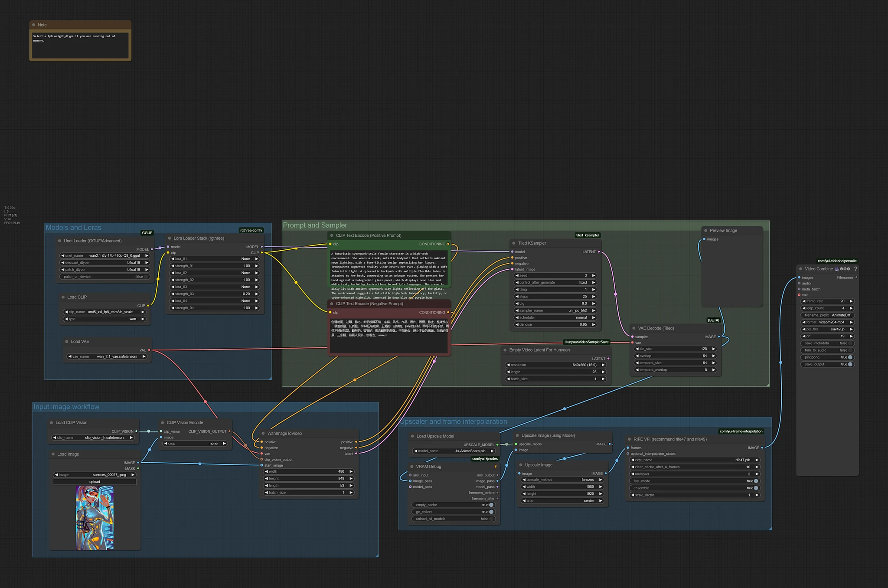888x588 pixels.
Task: Toggle patch_on_device in Unet Loader
Action: click(x=105, y=277)
